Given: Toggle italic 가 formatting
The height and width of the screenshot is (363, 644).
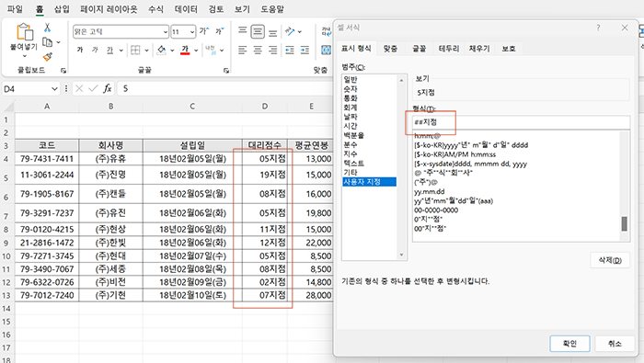Looking at the screenshot, I should 95,50.
